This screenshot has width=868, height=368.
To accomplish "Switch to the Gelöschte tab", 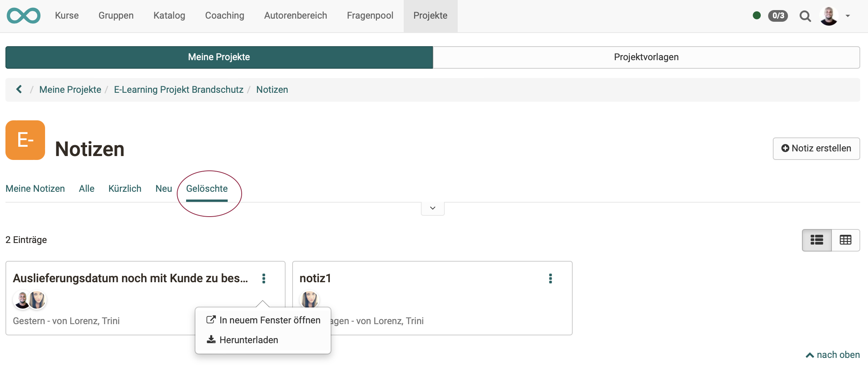I will pyautogui.click(x=207, y=189).
